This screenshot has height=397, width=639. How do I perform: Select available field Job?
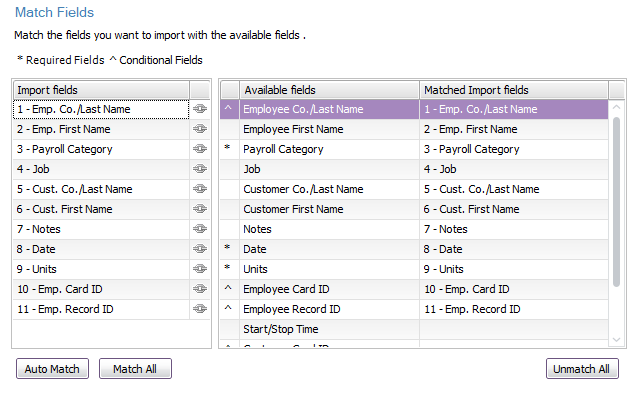pos(329,169)
